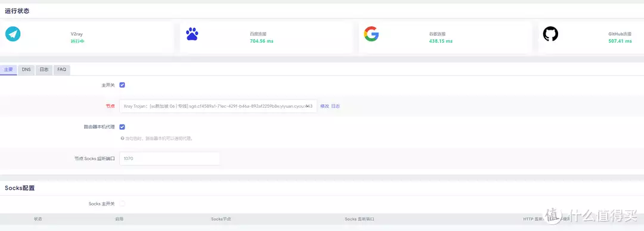The width and height of the screenshot is (644, 231).
Task: Open the FAQ tab
Action: pyautogui.click(x=61, y=70)
